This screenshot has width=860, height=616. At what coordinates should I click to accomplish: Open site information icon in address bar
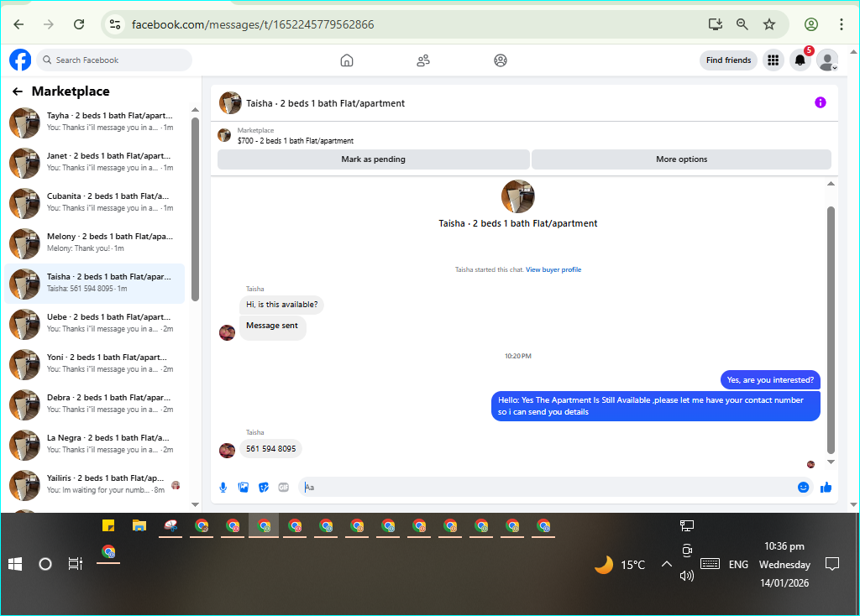tap(114, 24)
